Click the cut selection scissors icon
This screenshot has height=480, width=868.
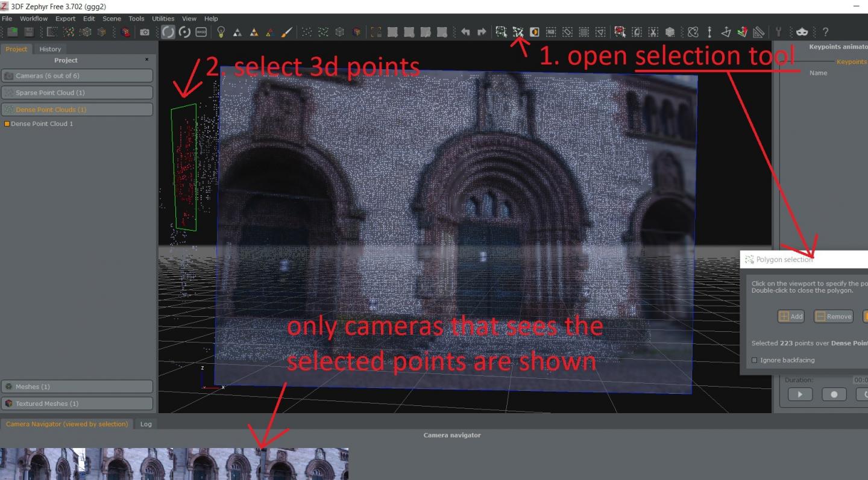(653, 32)
